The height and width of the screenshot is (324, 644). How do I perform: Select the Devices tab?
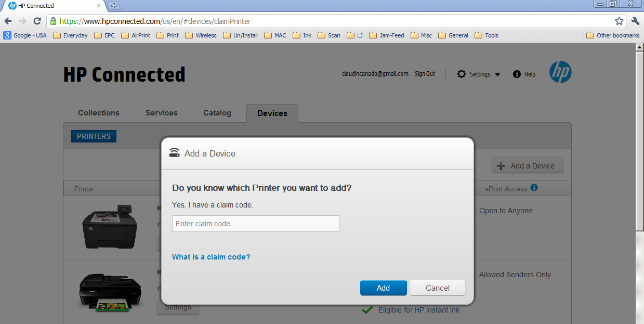272,113
